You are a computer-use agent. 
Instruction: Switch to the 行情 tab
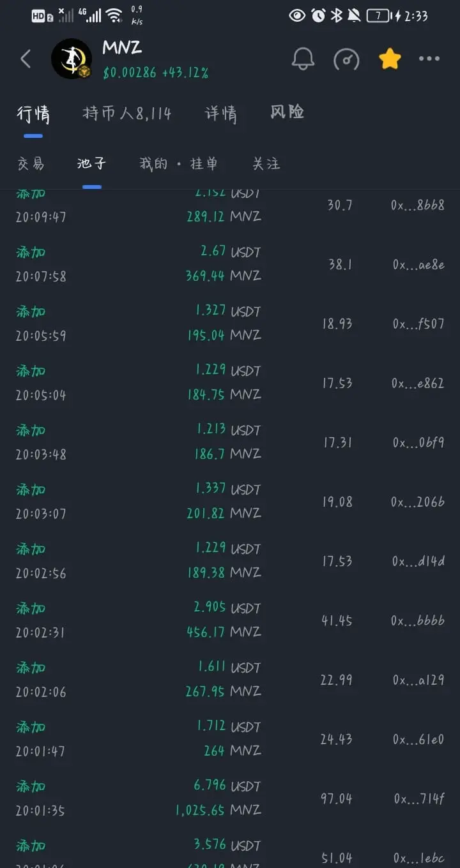[33, 114]
